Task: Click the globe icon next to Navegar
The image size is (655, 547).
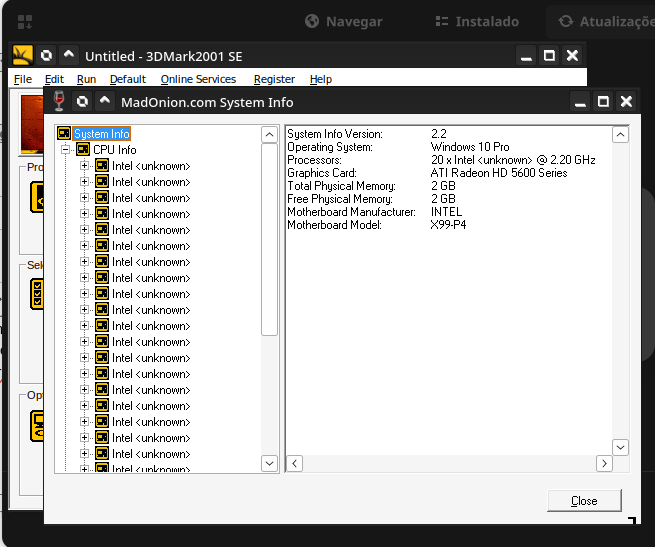Action: tap(312, 21)
